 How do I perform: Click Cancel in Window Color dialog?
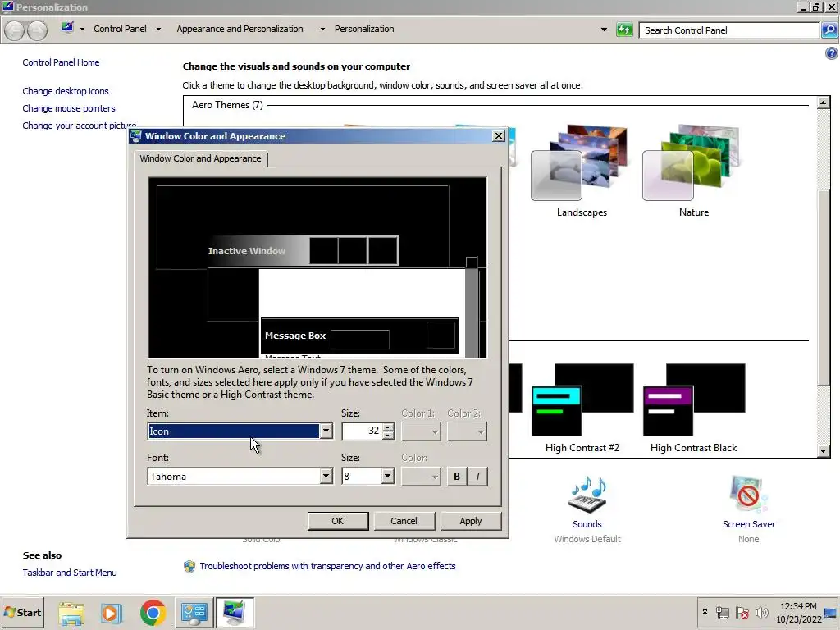click(404, 521)
